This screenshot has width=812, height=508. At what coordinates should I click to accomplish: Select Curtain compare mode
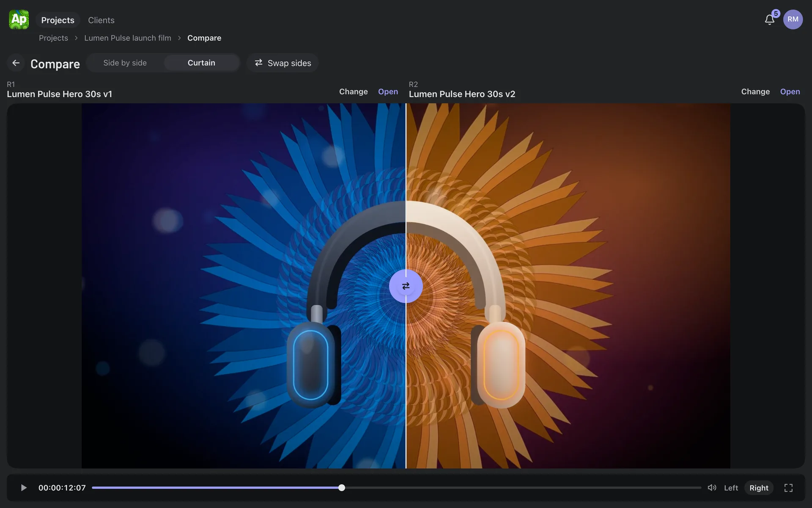click(x=201, y=63)
